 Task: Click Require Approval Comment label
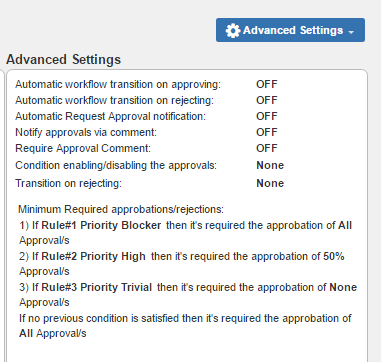click(83, 148)
